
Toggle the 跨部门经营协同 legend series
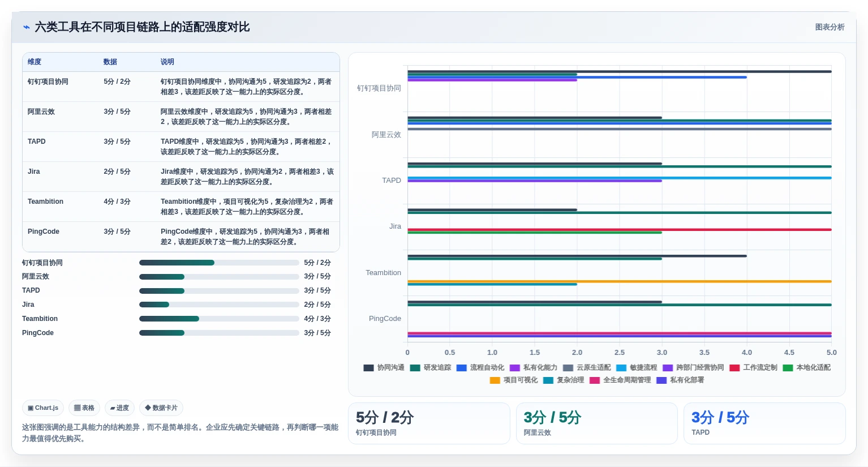(693, 368)
